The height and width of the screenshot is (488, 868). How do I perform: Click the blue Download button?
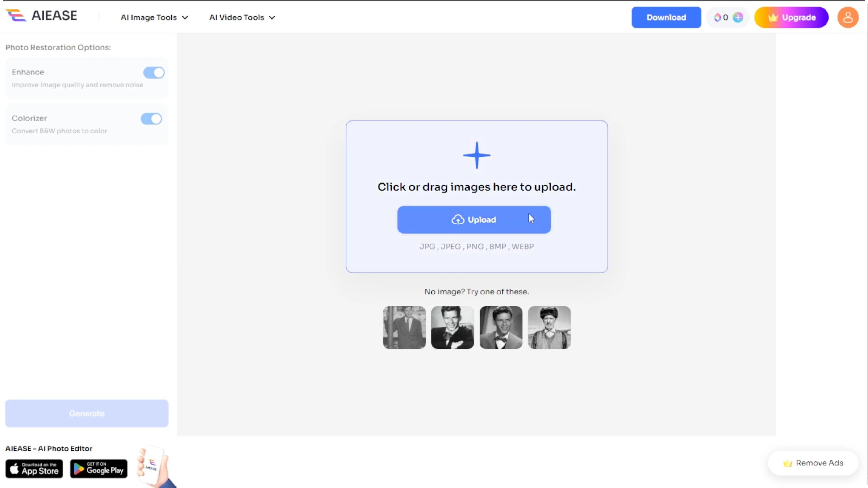point(666,17)
